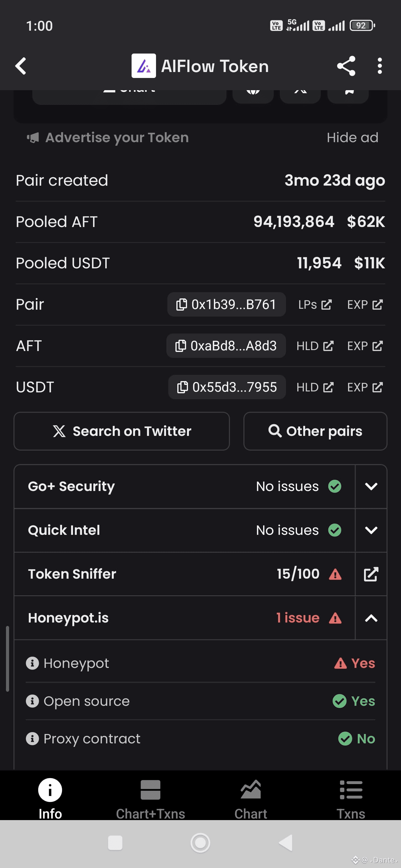Screen dimensions: 401x868
Task: Tap the battery indicator showing 92
Action: (362, 26)
